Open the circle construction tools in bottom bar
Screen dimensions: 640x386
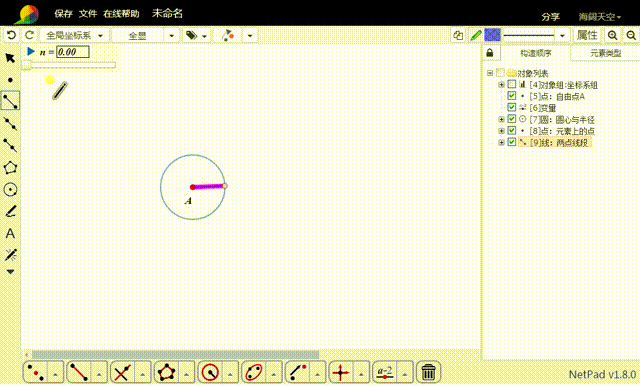click(x=210, y=372)
